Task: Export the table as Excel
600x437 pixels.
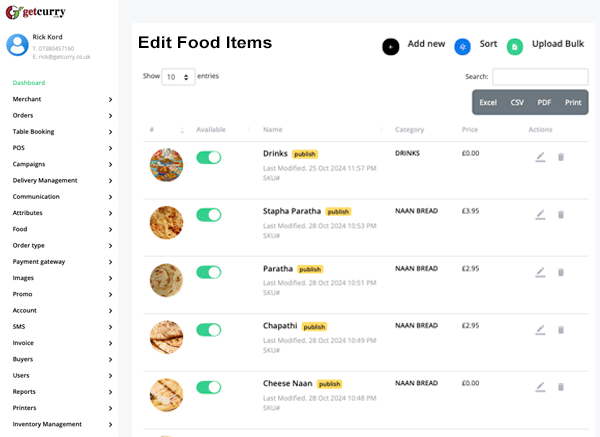Action: point(488,102)
